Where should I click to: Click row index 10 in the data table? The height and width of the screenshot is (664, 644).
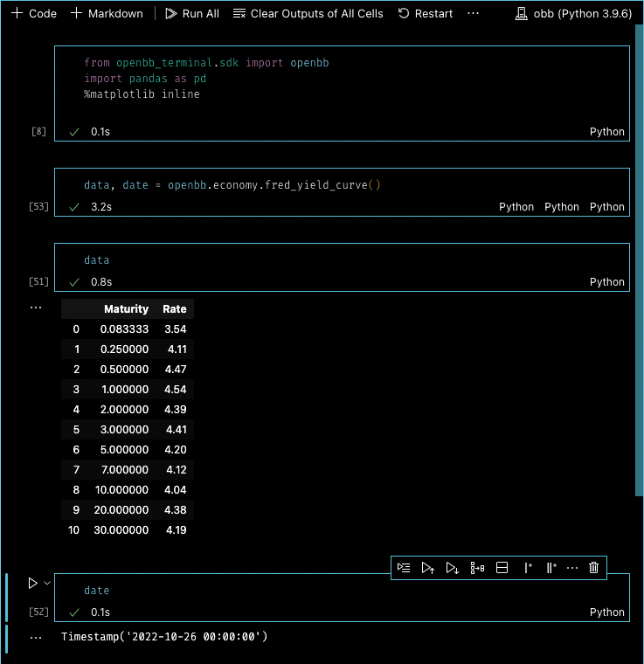point(73,530)
